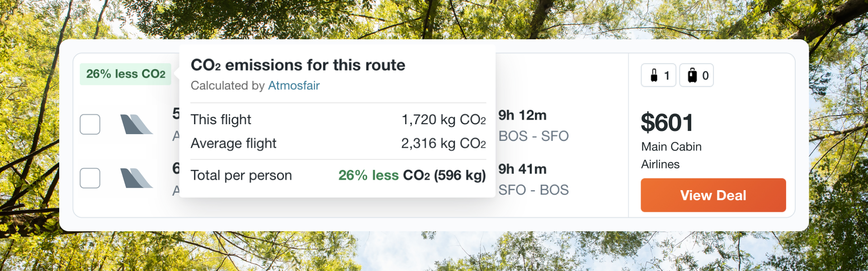Click the carry-on bag count 1
Viewport: 868px width, 271px height.
[666, 76]
